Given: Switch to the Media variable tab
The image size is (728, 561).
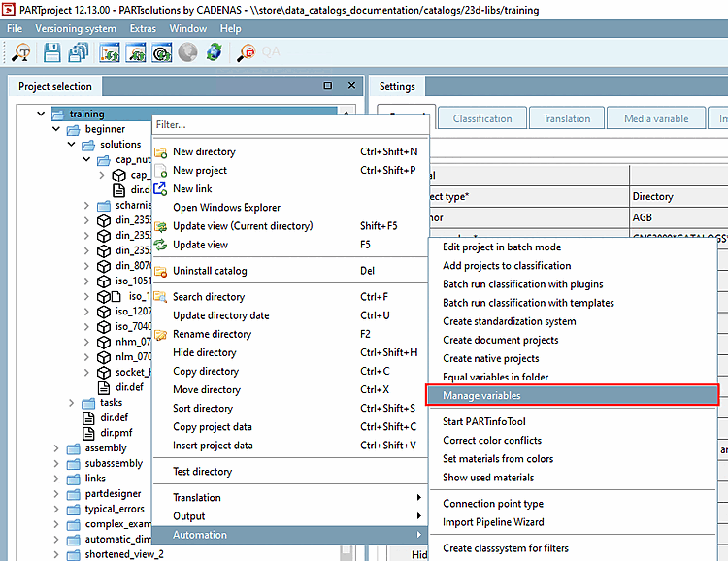Looking at the screenshot, I should click(656, 118).
